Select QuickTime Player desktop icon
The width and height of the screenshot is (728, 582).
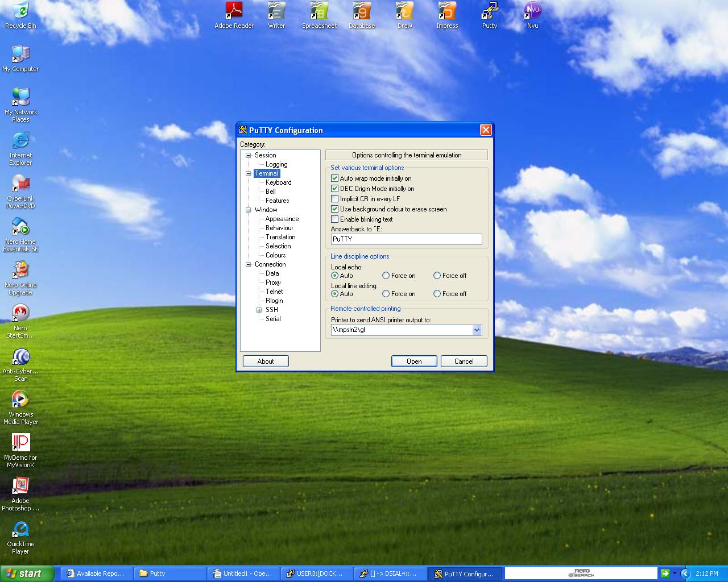click(20, 537)
